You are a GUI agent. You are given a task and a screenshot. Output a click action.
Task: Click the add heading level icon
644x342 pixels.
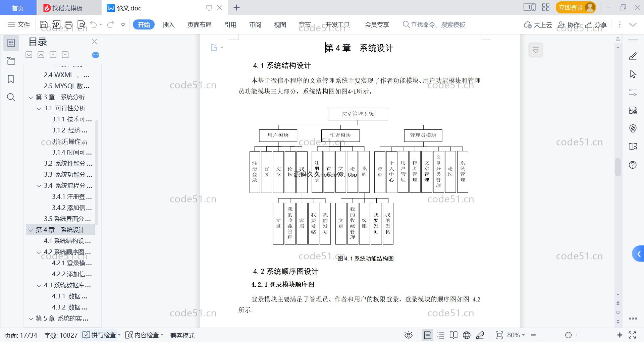click(53, 55)
